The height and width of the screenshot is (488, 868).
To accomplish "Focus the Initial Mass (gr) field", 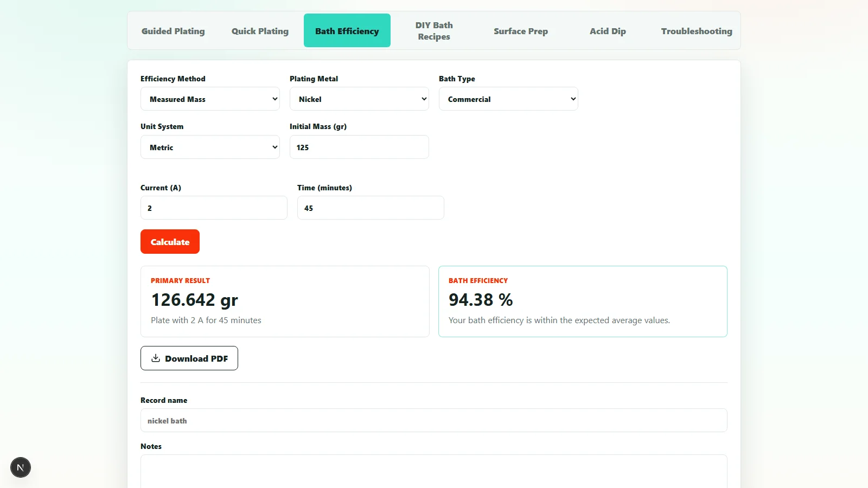I will (359, 147).
